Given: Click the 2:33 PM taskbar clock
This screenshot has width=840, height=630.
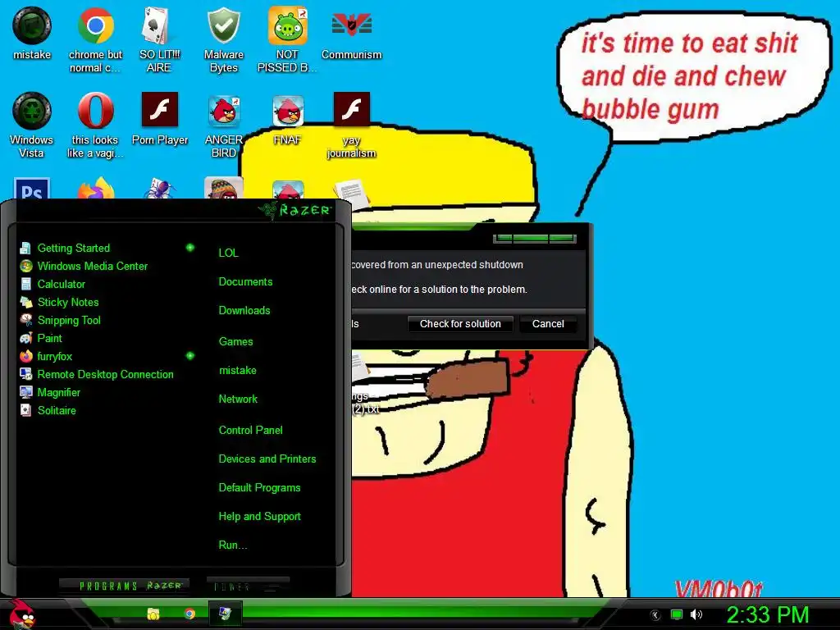Looking at the screenshot, I should pos(768,614).
